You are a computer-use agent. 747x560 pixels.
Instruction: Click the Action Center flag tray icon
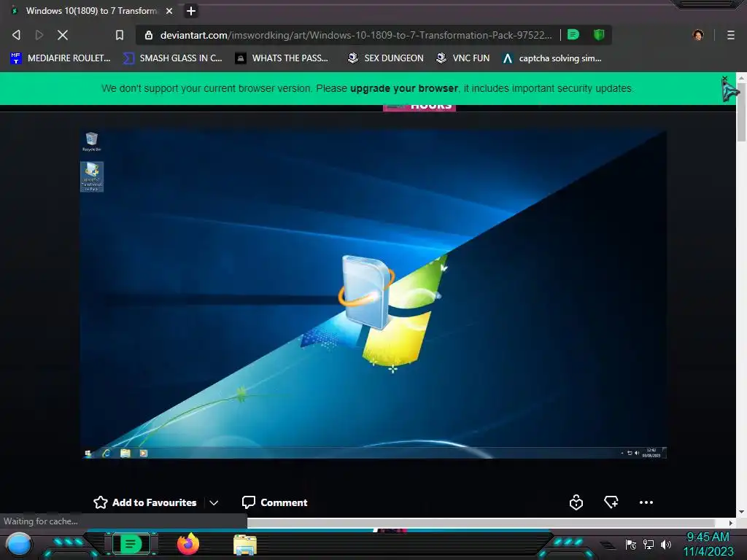(631, 545)
